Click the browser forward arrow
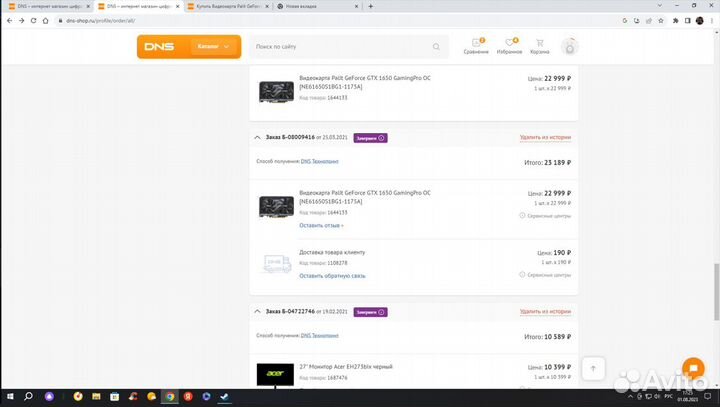Viewport: 720px width, 407px height. (x=22, y=21)
